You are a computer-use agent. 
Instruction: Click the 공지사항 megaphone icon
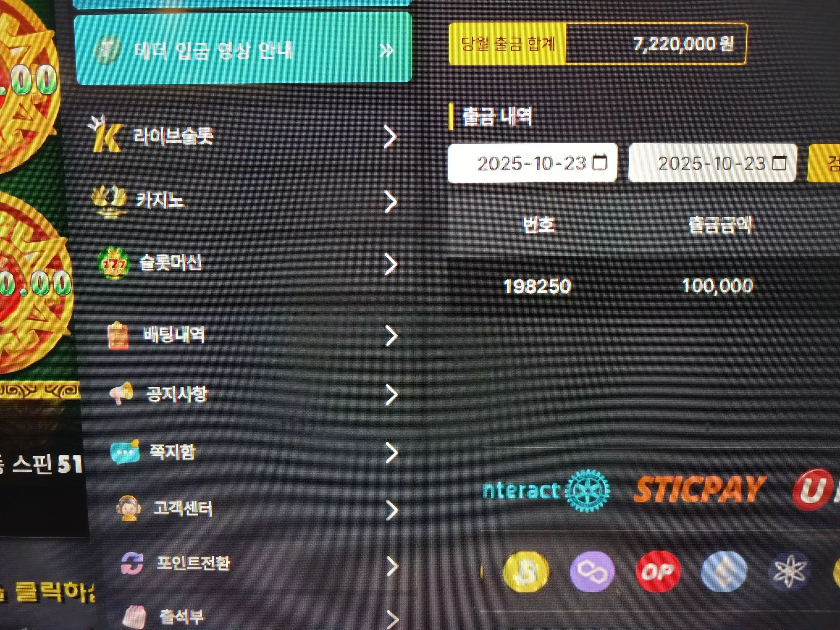(x=122, y=394)
